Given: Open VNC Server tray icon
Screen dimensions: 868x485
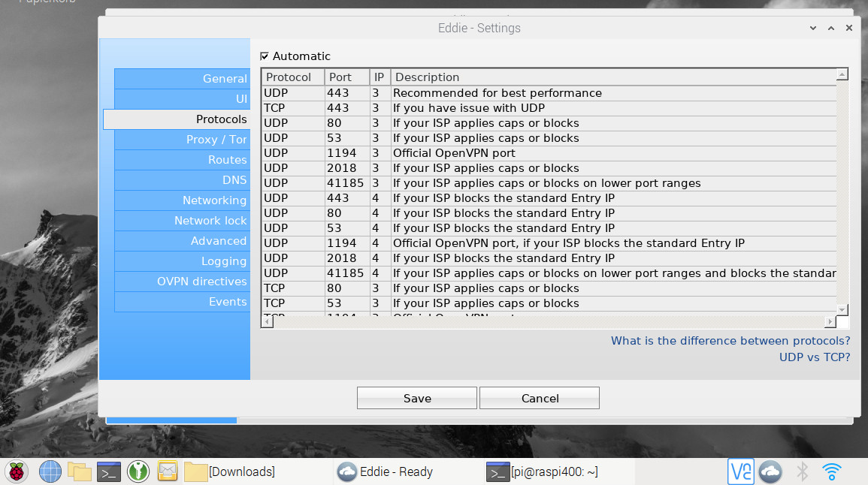Looking at the screenshot, I should coord(741,471).
